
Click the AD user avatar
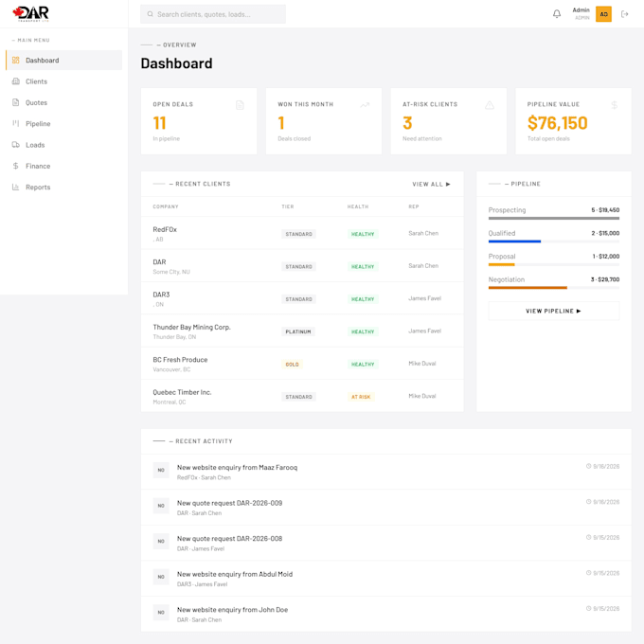pos(603,14)
